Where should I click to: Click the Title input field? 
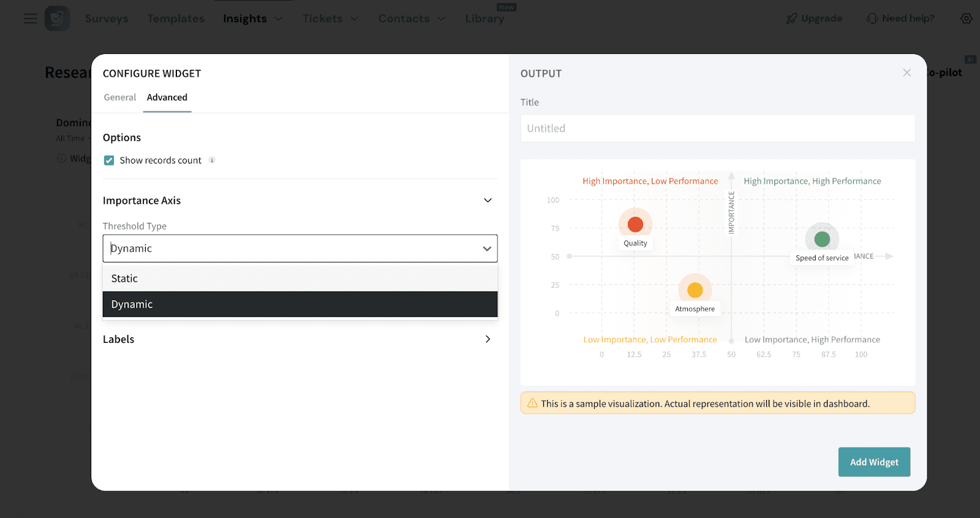(x=717, y=129)
